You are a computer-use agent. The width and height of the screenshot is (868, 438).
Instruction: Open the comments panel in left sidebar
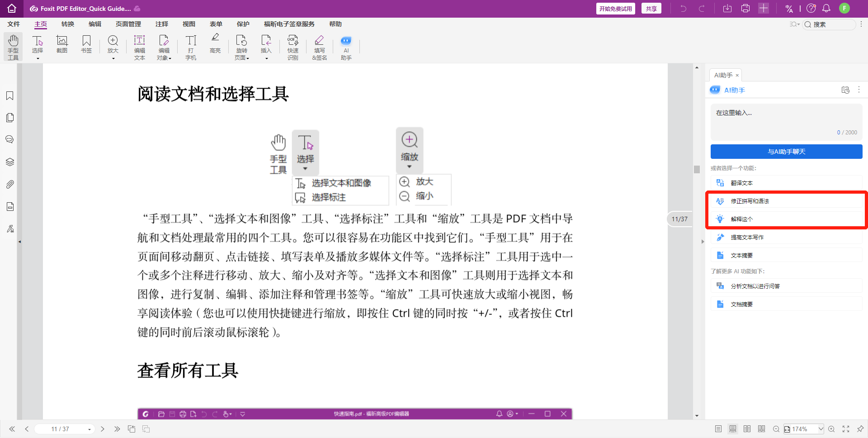(x=10, y=139)
